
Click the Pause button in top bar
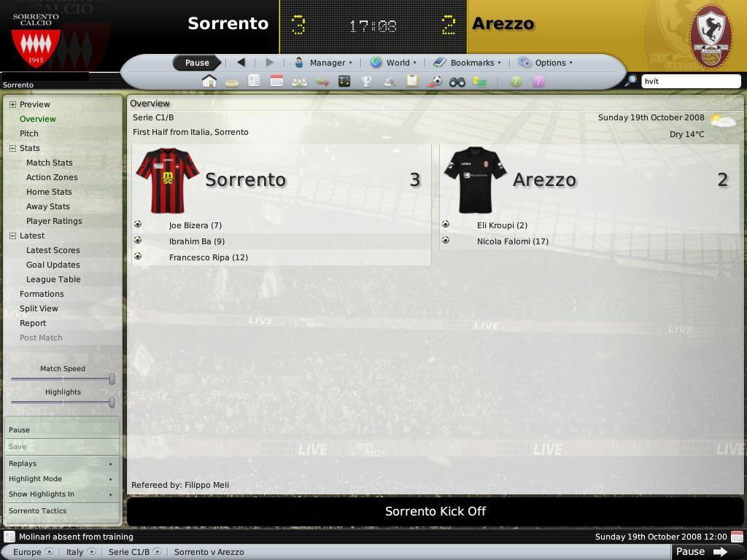coord(197,63)
